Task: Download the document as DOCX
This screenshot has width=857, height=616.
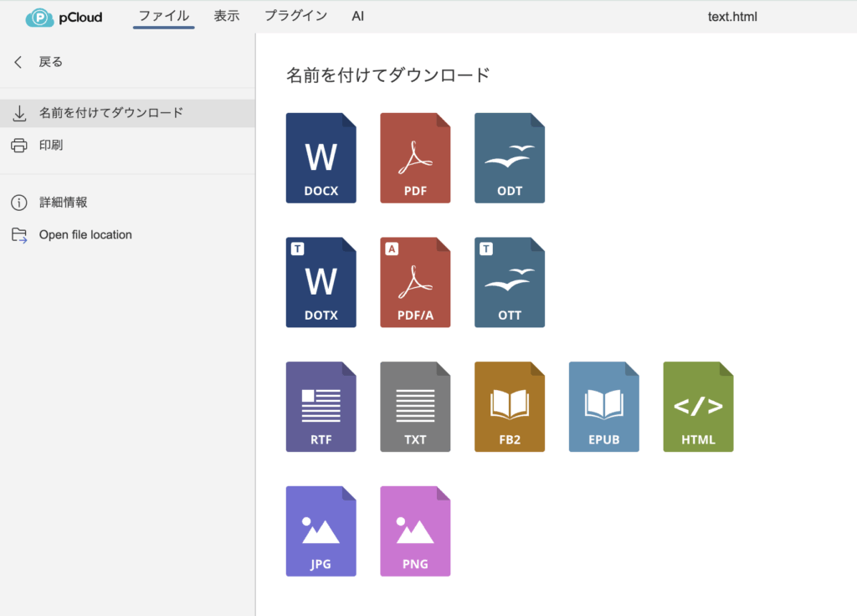Action: coord(321,158)
